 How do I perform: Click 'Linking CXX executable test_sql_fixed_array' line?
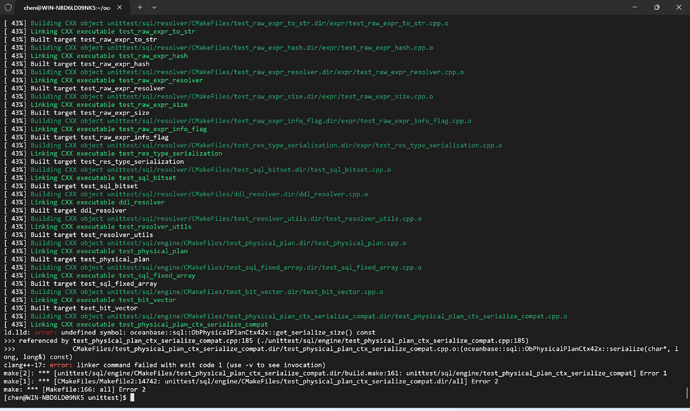pyautogui.click(x=99, y=276)
